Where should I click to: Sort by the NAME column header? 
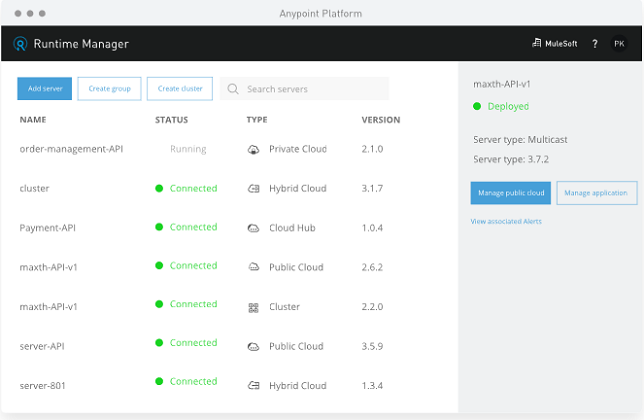(33, 120)
